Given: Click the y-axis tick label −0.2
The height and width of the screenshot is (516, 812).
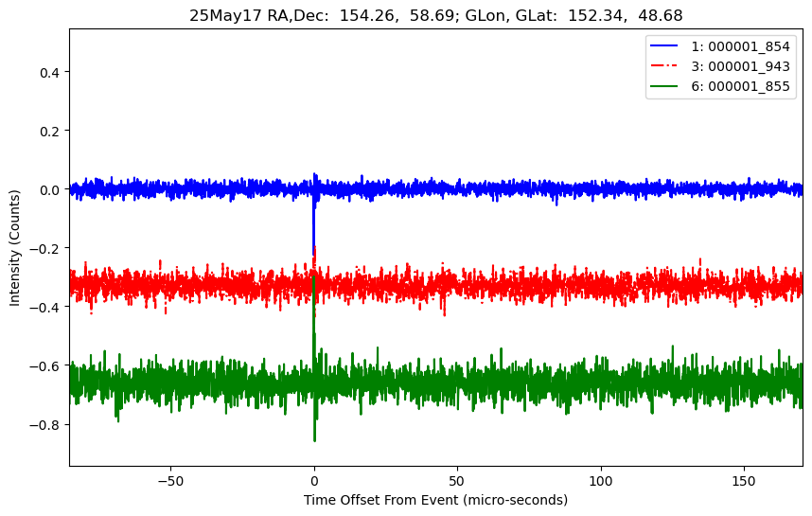Looking at the screenshot, I should point(46,249).
